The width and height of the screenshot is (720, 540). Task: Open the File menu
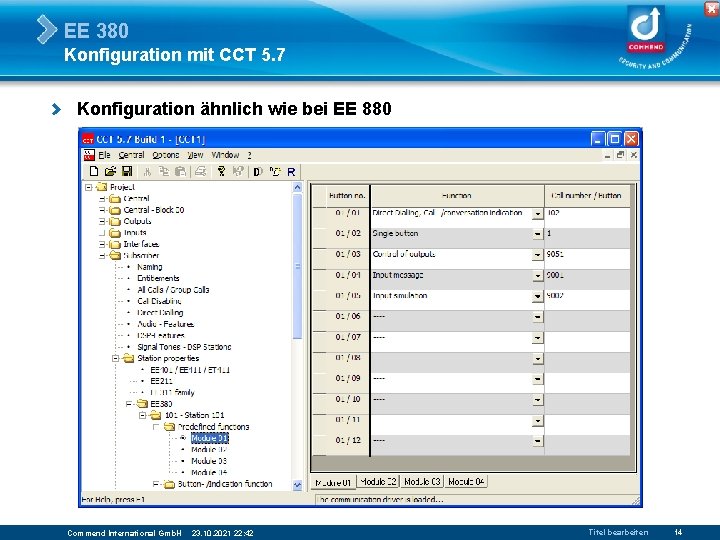[104, 155]
